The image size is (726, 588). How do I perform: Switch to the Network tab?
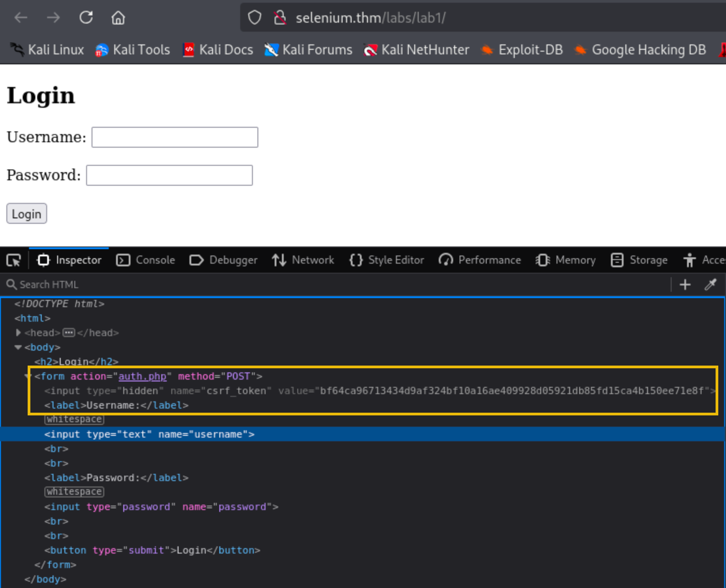303,260
